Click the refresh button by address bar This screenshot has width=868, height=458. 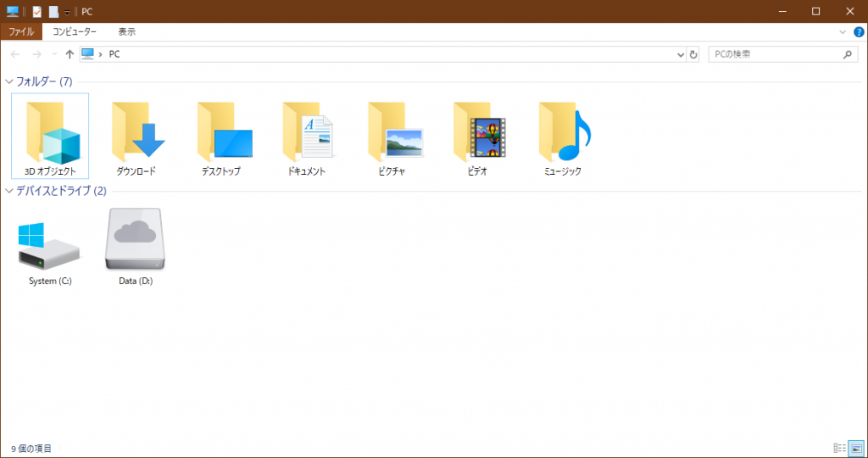coord(694,54)
